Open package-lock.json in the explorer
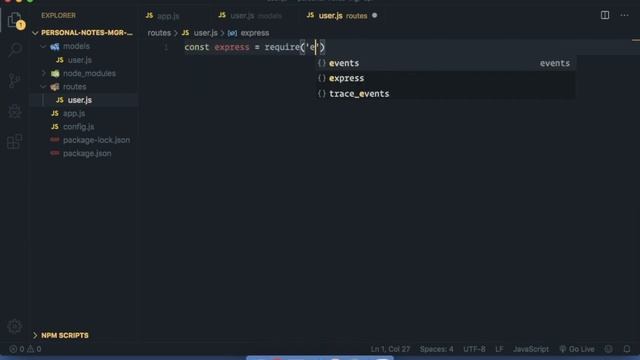The image size is (640, 360). click(x=96, y=140)
